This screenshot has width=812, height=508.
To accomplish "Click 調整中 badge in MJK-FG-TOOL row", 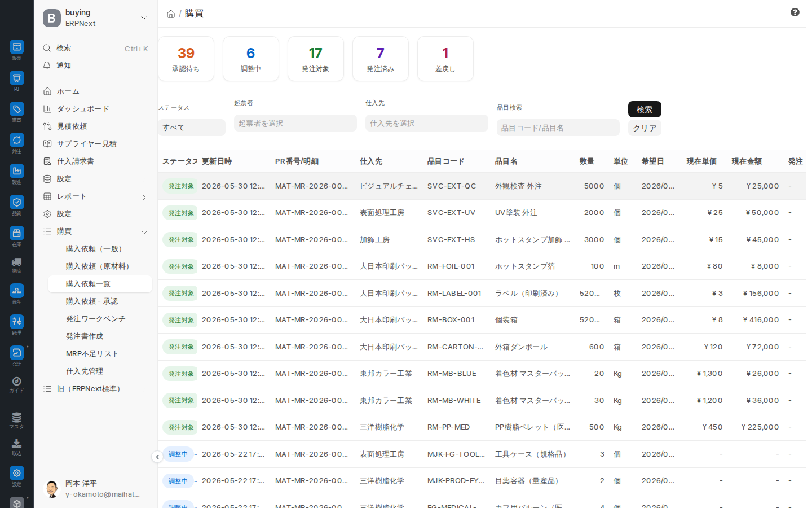I will click(x=178, y=454).
